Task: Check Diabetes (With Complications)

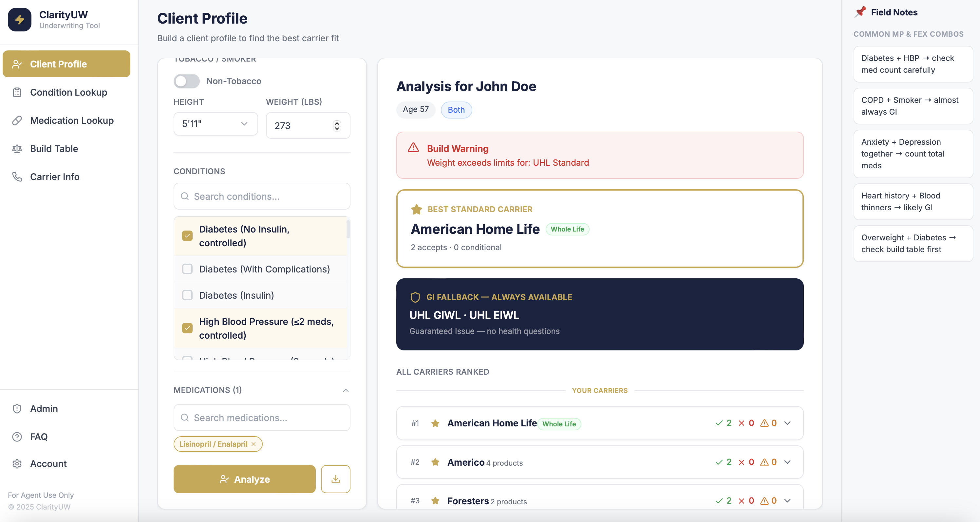Action: [187, 269]
